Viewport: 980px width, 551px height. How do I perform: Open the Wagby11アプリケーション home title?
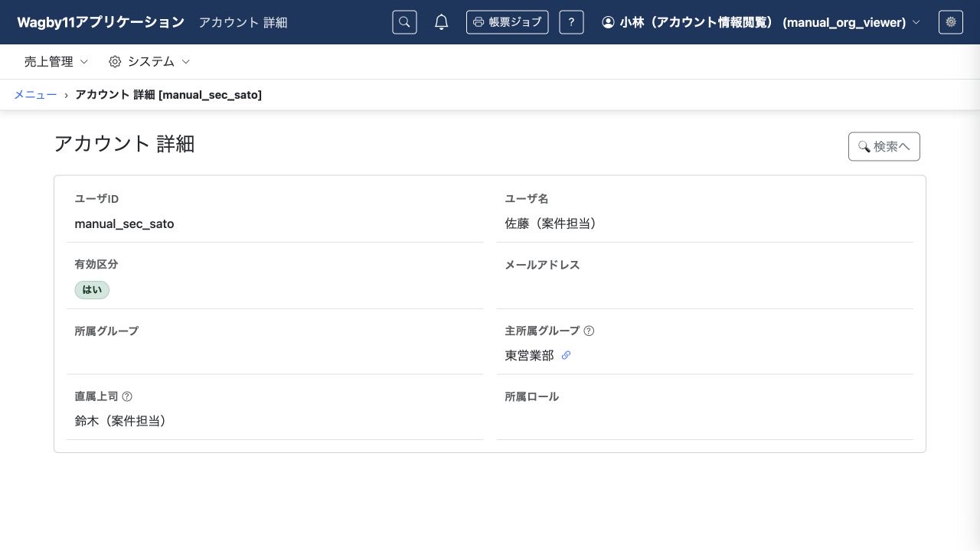coord(101,22)
